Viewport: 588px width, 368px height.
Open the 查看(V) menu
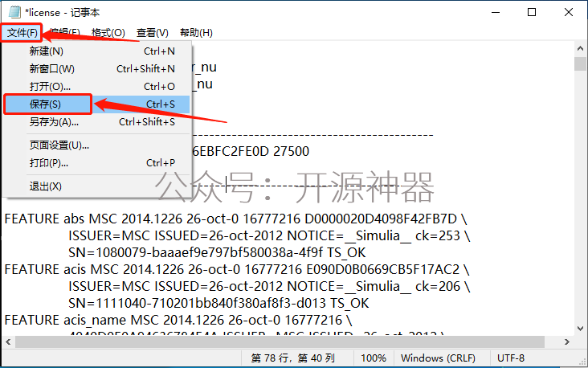tap(153, 33)
